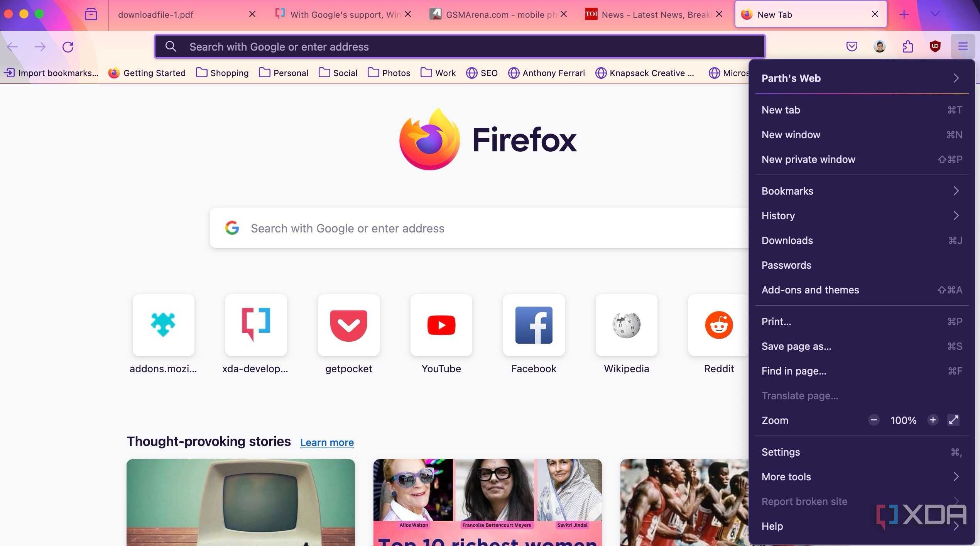
Task: Select New window menu item
Action: click(862, 135)
